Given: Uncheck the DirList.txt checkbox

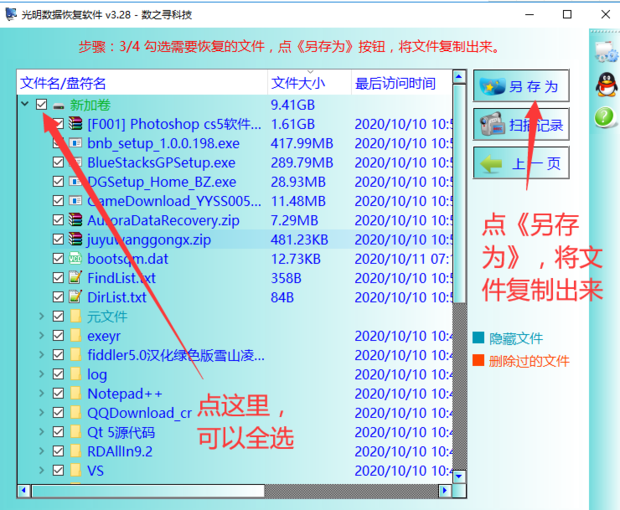Looking at the screenshot, I should (58, 297).
